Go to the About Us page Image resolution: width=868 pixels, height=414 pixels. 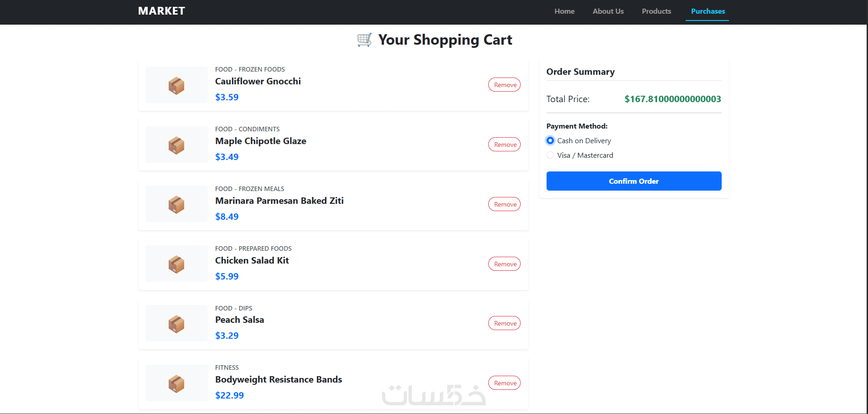608,11
